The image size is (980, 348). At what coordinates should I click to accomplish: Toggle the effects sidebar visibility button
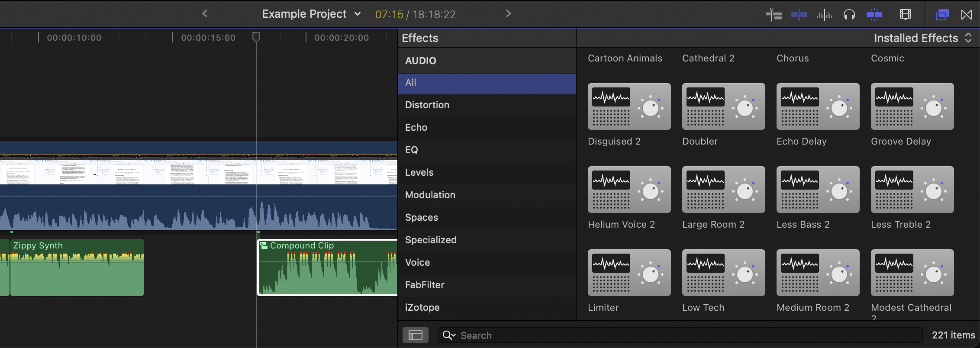point(416,335)
